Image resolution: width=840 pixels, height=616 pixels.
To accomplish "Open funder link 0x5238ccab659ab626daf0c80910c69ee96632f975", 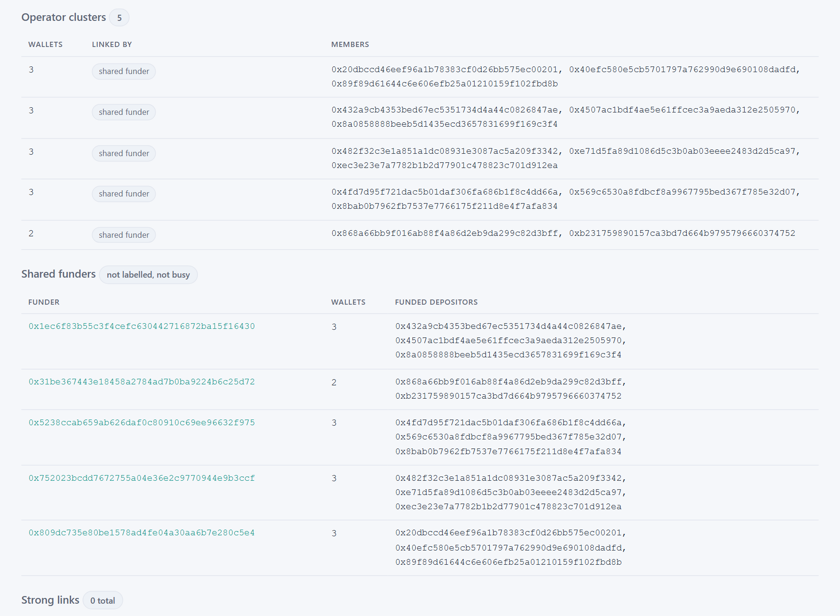I will [141, 423].
